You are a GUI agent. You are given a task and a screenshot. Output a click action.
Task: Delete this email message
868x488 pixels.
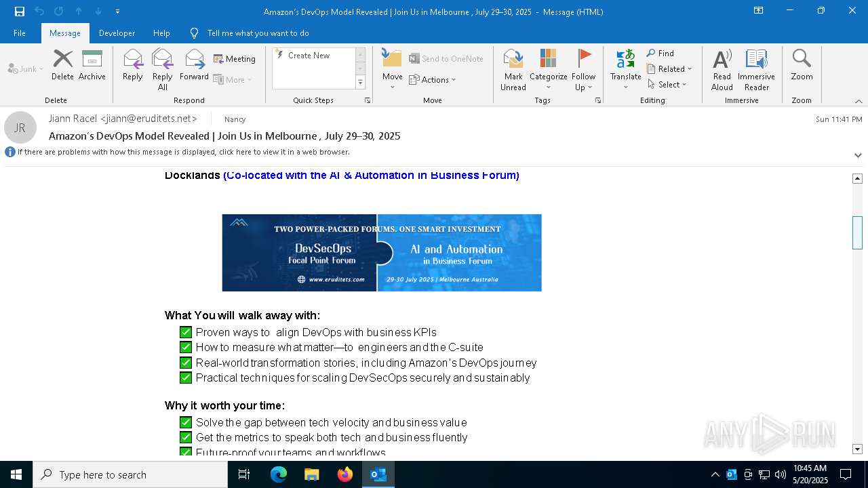[x=62, y=65]
